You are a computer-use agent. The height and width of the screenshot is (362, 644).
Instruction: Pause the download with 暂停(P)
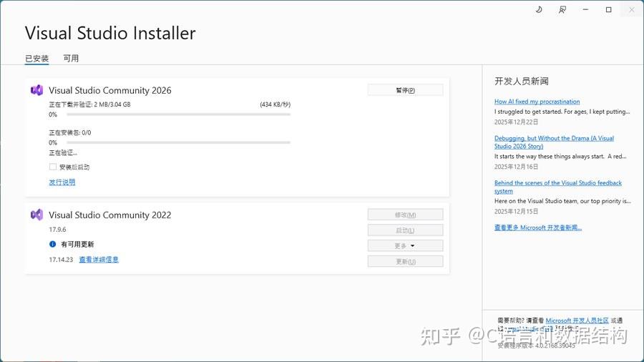pyautogui.click(x=406, y=90)
